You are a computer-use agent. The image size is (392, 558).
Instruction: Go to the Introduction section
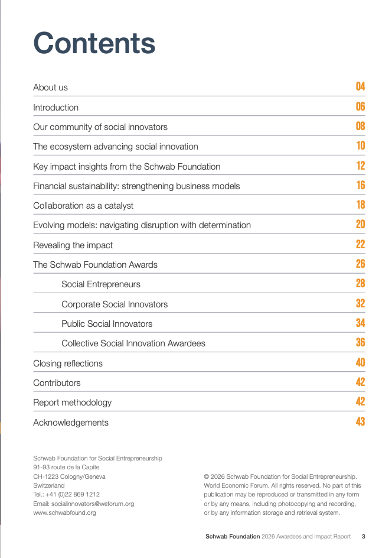click(56, 108)
